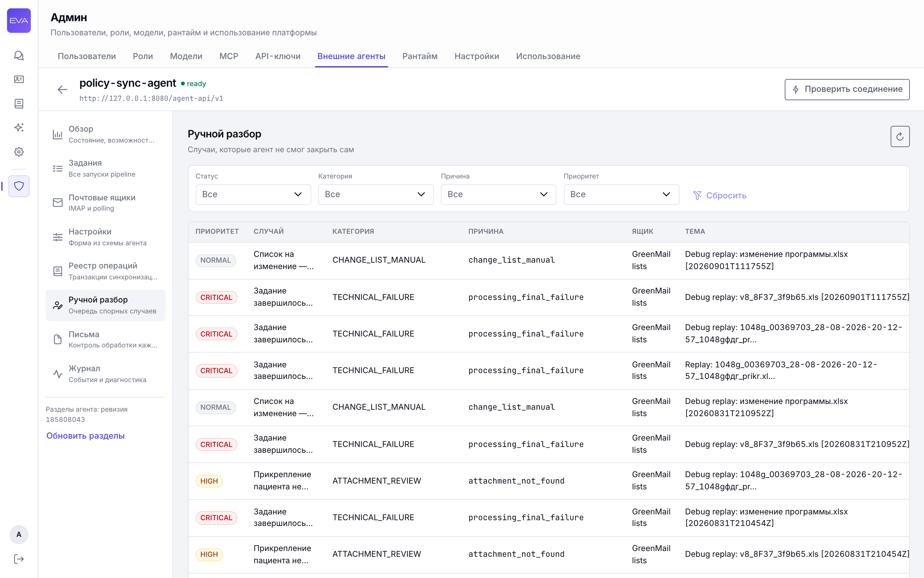Image resolution: width=924 pixels, height=578 pixels.
Task: Open the document list sidebar icon
Action: tap(19, 103)
